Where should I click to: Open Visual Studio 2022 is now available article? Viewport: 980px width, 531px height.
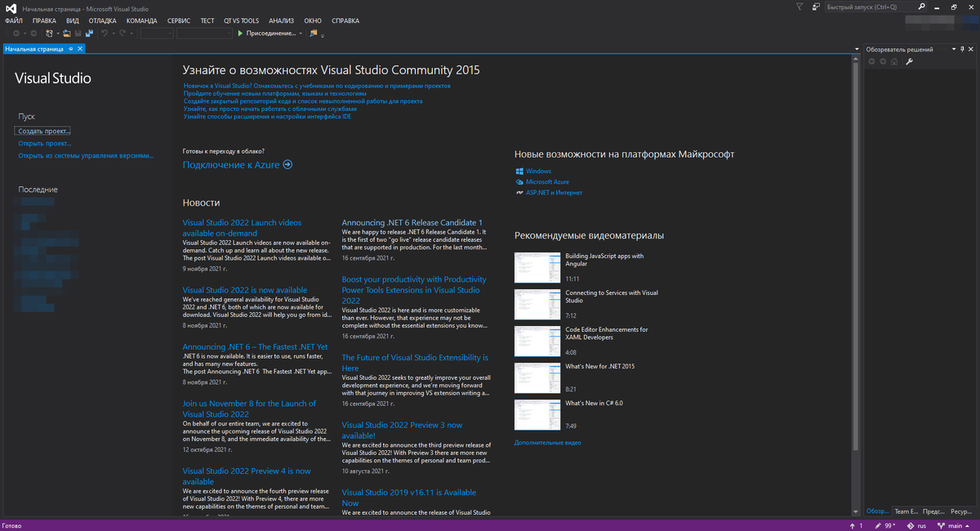pos(245,290)
